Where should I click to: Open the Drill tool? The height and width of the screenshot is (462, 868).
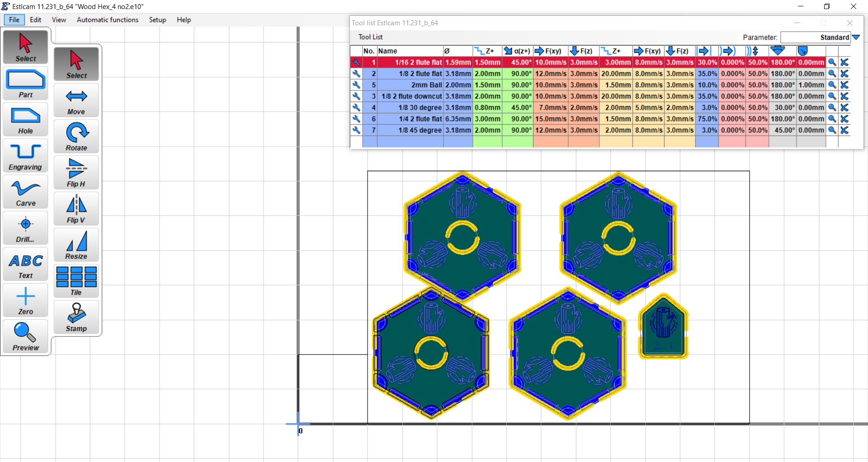pyautogui.click(x=26, y=228)
